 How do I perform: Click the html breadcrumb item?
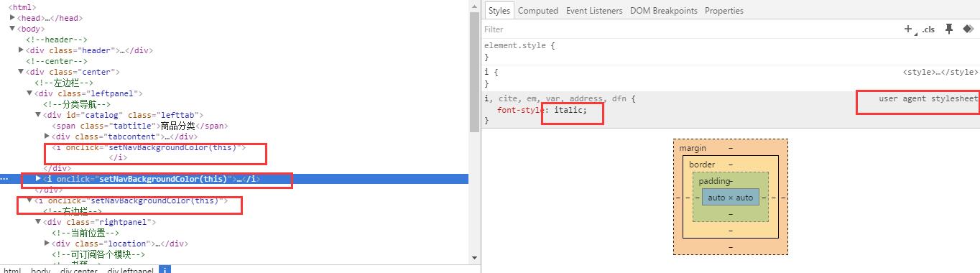click(x=12, y=270)
